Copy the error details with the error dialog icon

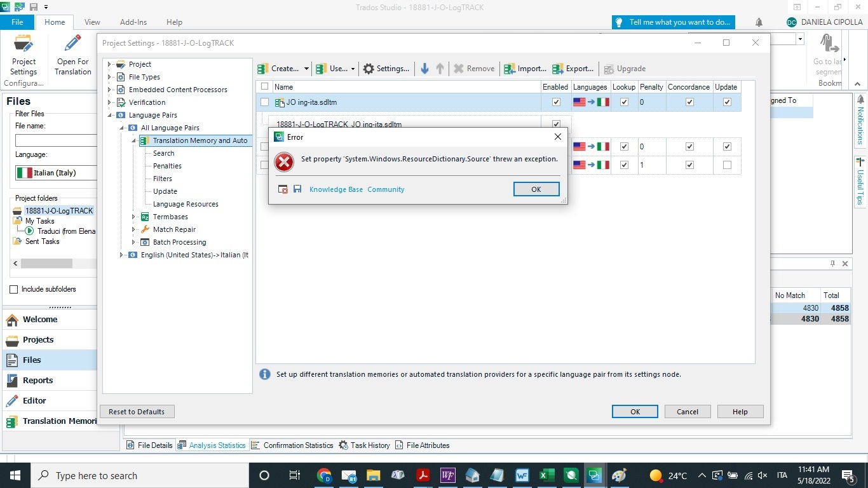point(283,189)
